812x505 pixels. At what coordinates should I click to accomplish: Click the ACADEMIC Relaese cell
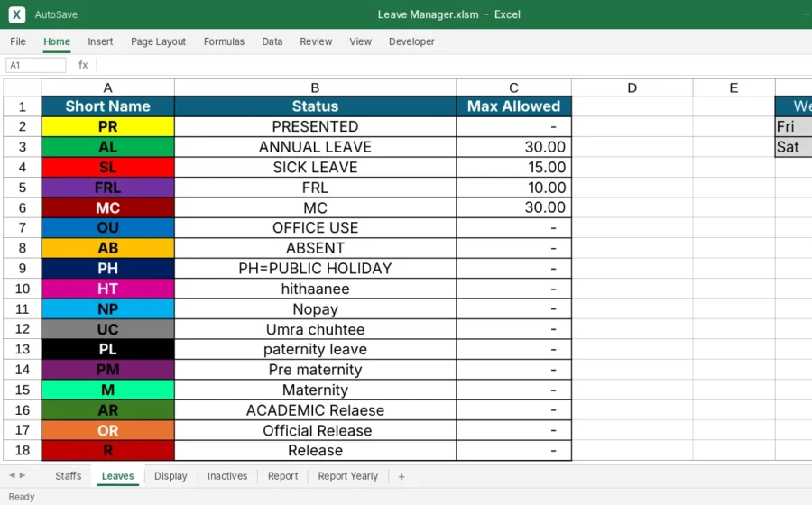point(315,410)
